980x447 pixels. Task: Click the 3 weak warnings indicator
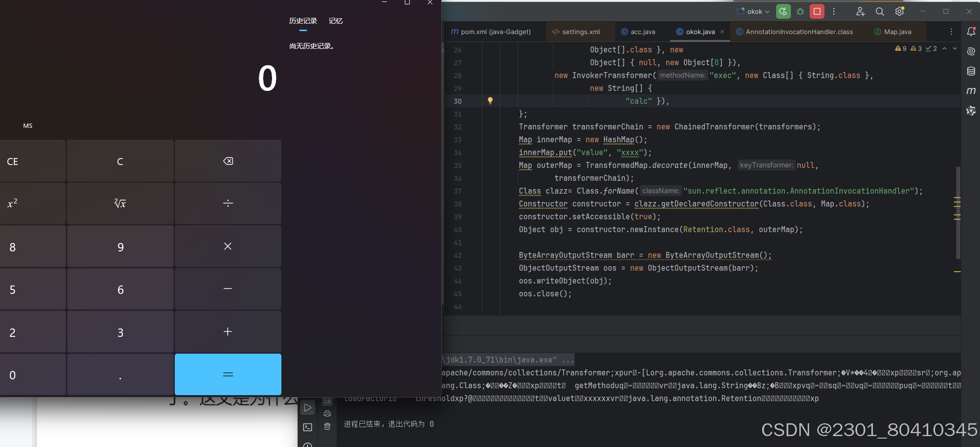click(916, 48)
